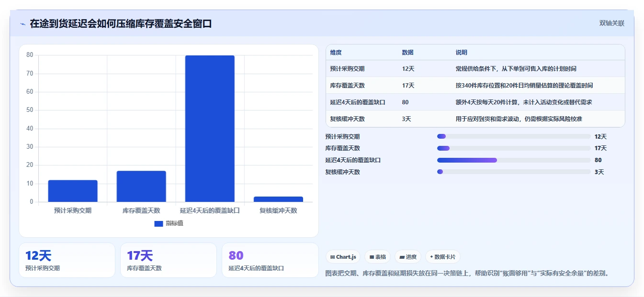Click the lightning icon beside the title

23,24
